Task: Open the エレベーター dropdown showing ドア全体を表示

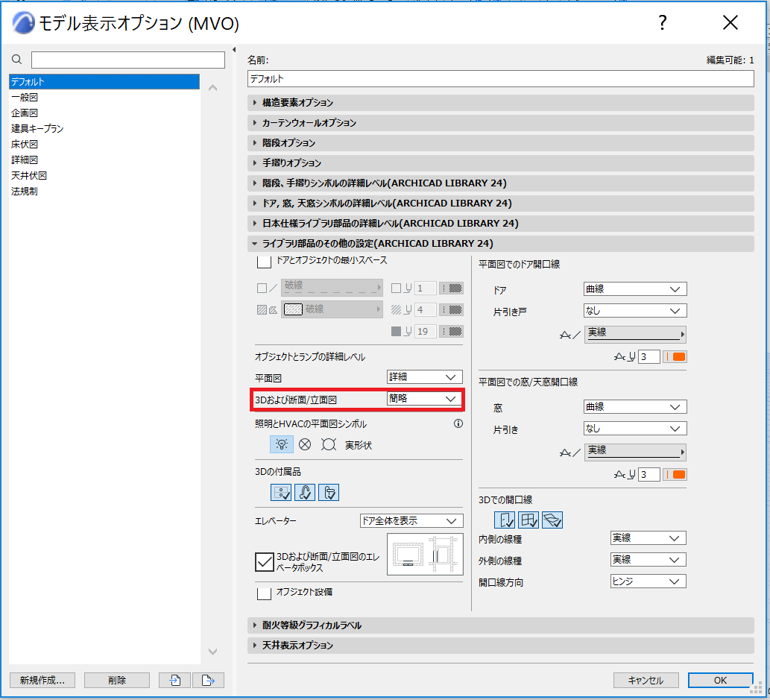Action: [411, 520]
